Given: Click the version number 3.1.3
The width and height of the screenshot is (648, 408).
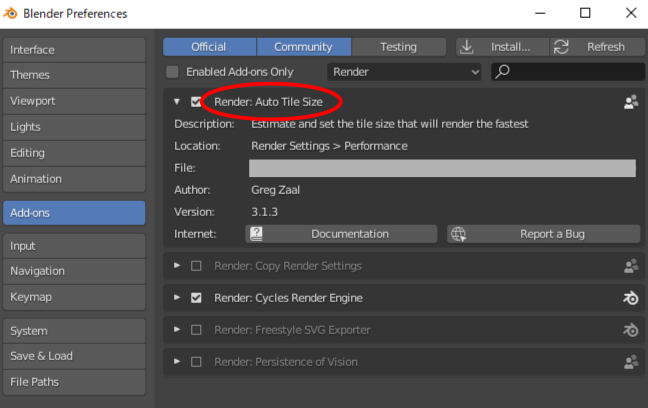Looking at the screenshot, I should pos(264,212).
